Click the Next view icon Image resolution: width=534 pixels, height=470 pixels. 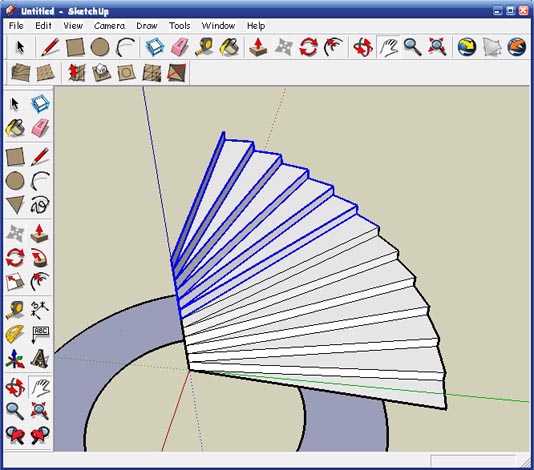pos(40,435)
